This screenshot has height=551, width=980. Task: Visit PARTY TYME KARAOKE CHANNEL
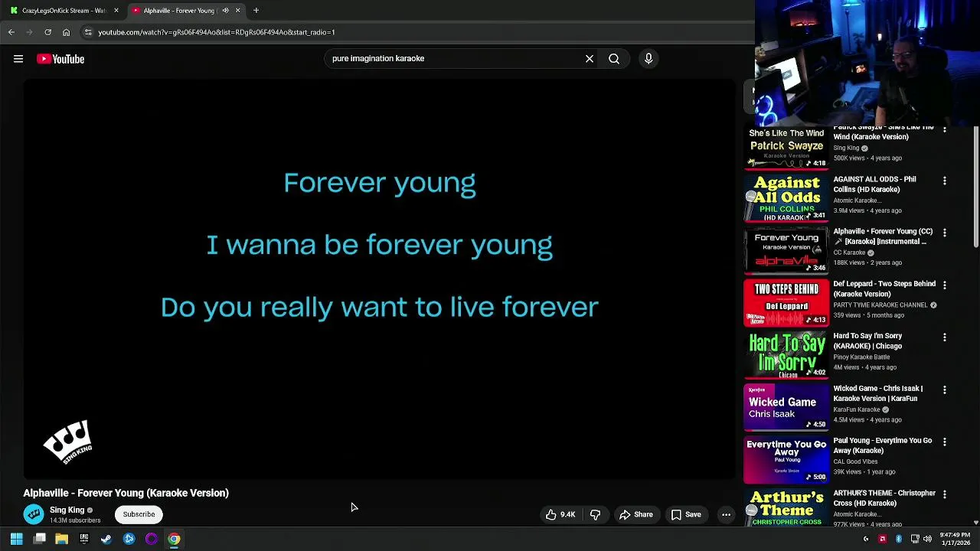pyautogui.click(x=880, y=305)
